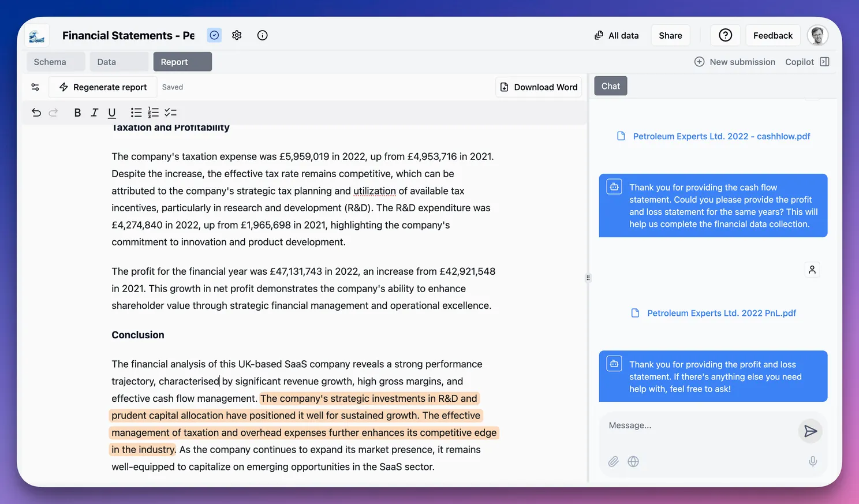Image resolution: width=859 pixels, height=504 pixels.
Task: Switch to the Schema tab
Action: 50,62
